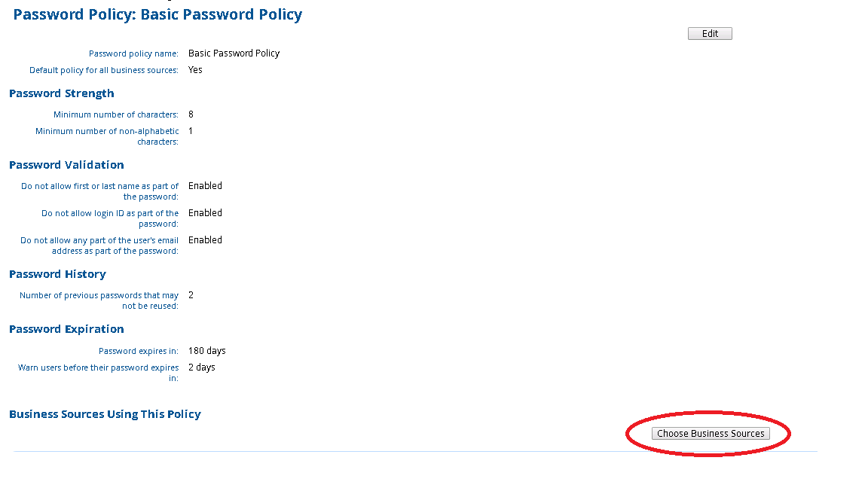The width and height of the screenshot is (868, 488).
Task: Click the Password Expiration section heading
Action: click(66, 329)
